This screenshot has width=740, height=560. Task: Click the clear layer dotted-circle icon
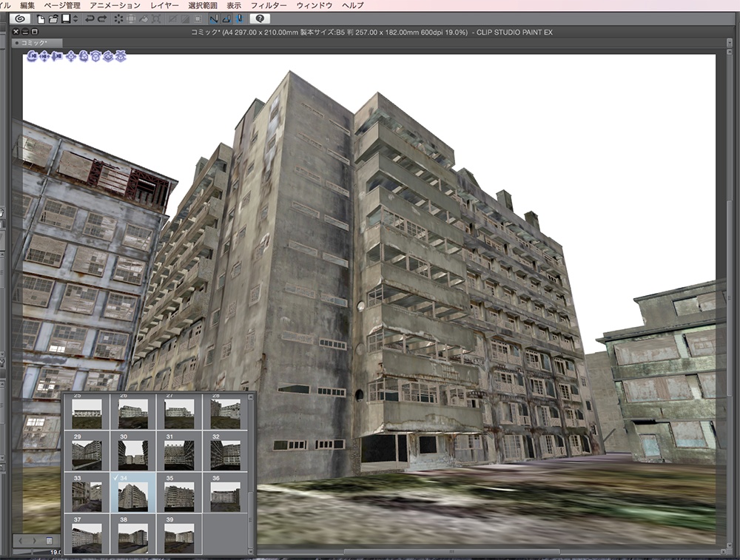[118, 19]
